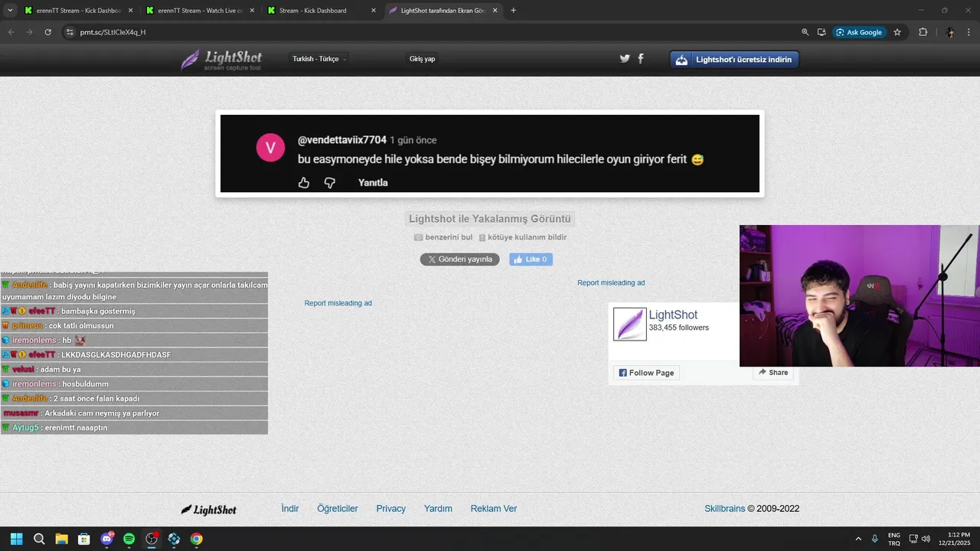
Task: Click the Giriş yap login link
Action: point(422,59)
